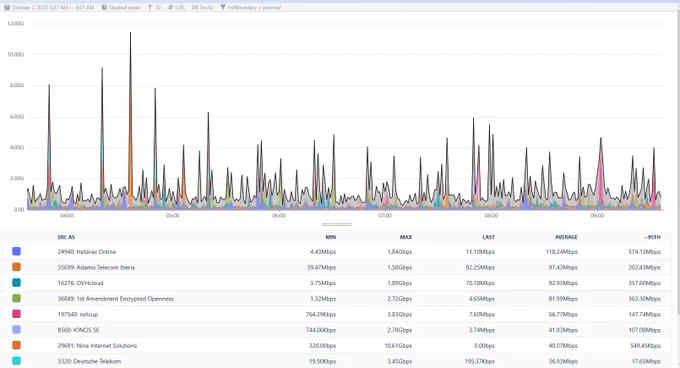Click the '06:00' time axis label
Viewport: 680px width, 368px height.
click(x=279, y=215)
